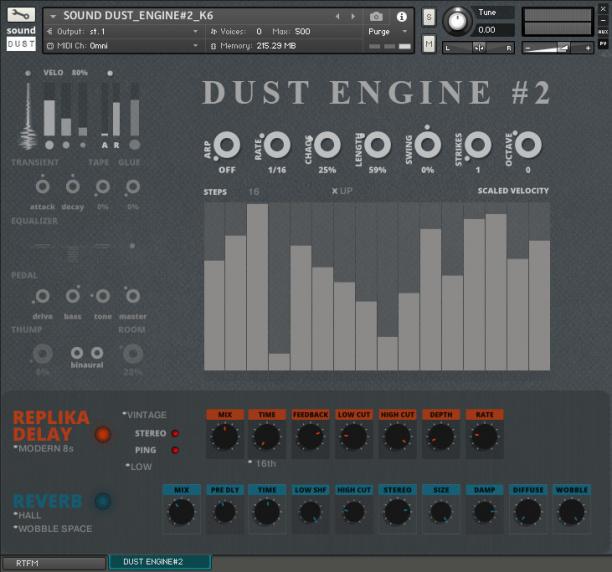The height and width of the screenshot is (572, 612).
Task: Go to next instrument arrow
Action: click(x=353, y=16)
